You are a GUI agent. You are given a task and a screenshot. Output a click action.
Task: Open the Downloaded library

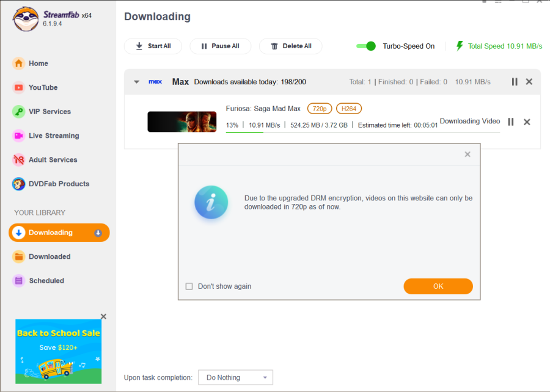pyautogui.click(x=50, y=257)
